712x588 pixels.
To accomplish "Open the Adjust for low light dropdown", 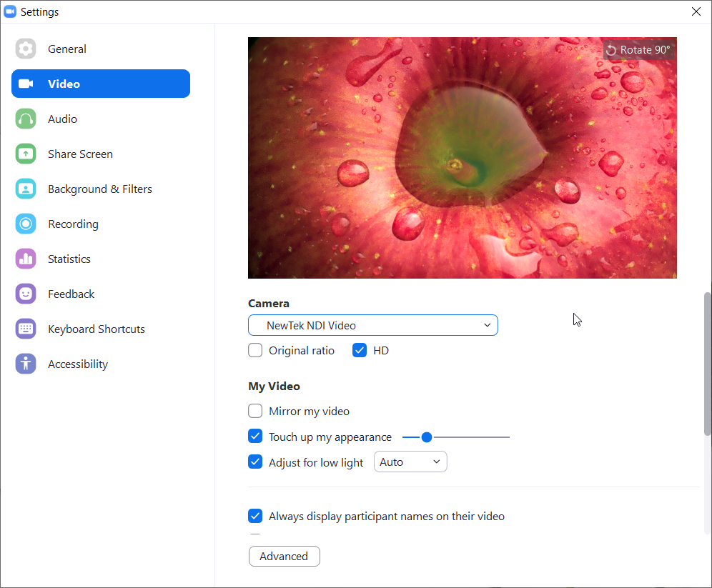I will tap(410, 462).
